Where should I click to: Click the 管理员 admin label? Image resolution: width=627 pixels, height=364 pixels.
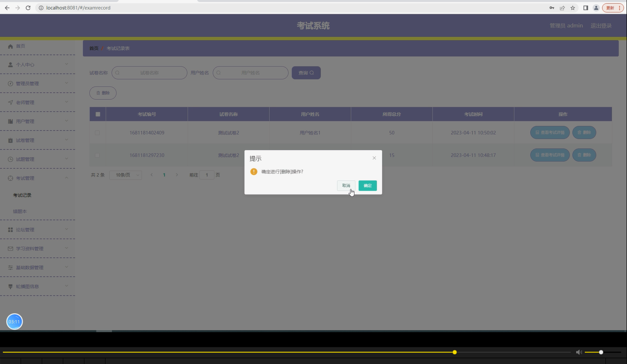pyautogui.click(x=566, y=26)
